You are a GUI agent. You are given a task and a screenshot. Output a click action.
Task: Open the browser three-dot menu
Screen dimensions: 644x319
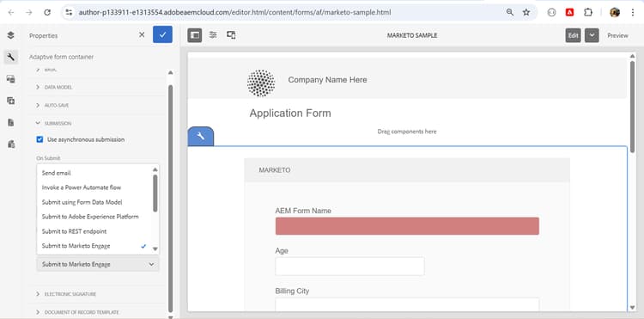tap(633, 12)
